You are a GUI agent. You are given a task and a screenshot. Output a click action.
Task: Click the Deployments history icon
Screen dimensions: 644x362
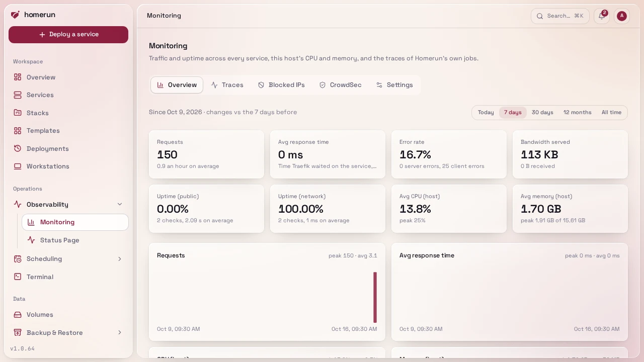[18, 148]
